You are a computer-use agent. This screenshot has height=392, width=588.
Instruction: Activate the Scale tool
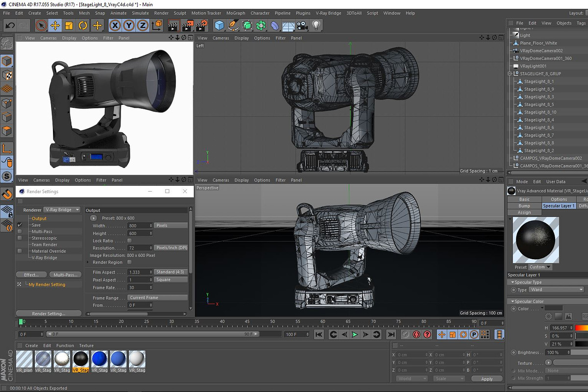(x=69, y=25)
